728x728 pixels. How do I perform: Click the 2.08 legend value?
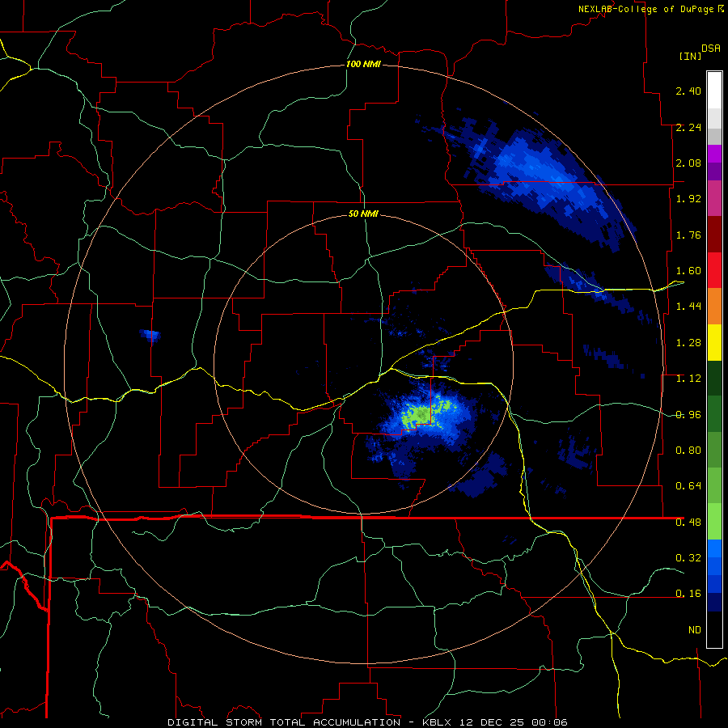[688, 163]
